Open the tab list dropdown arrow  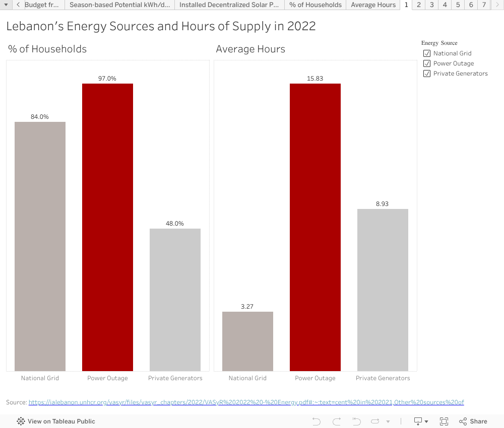tap(6, 5)
